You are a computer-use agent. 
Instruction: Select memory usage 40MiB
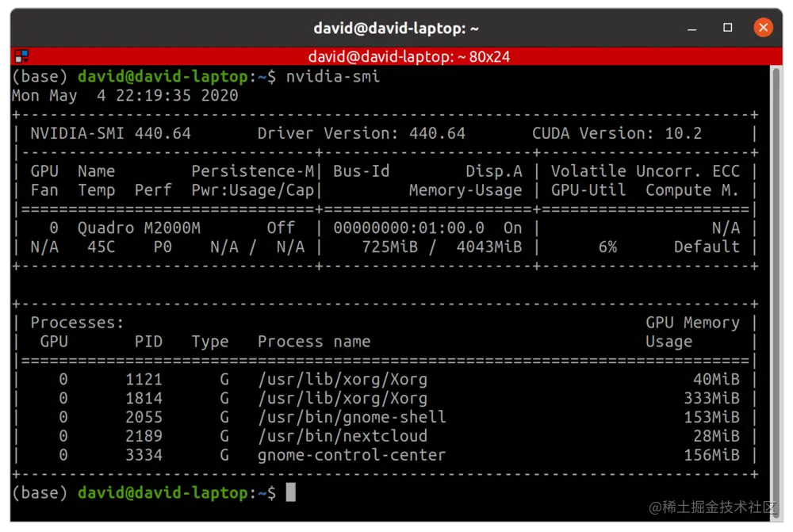[x=716, y=379]
